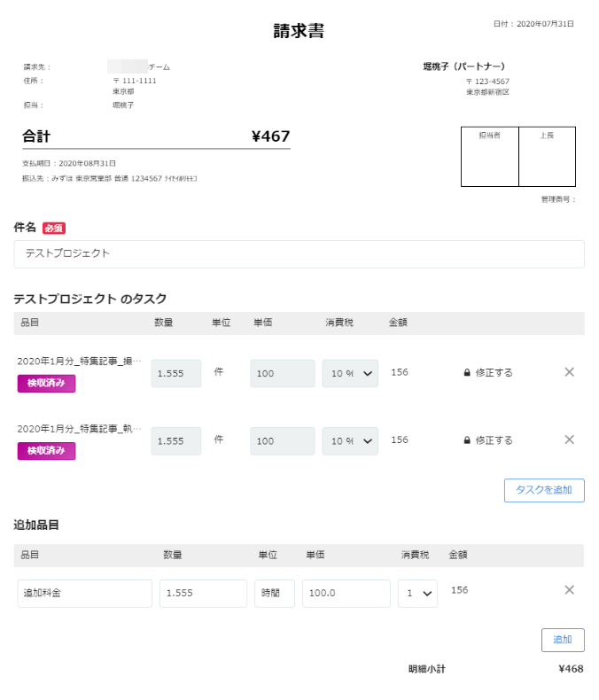Click the first 検収済み status badge
The image size is (599, 700).
coord(46,383)
